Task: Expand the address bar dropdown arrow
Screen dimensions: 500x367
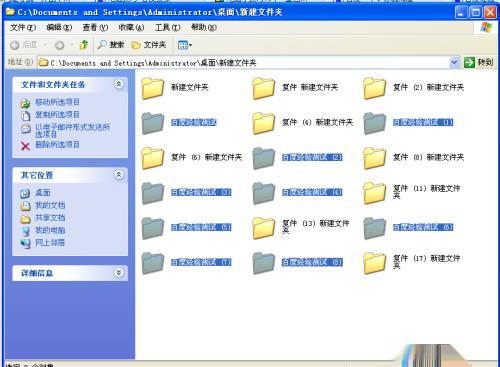Action: point(454,62)
